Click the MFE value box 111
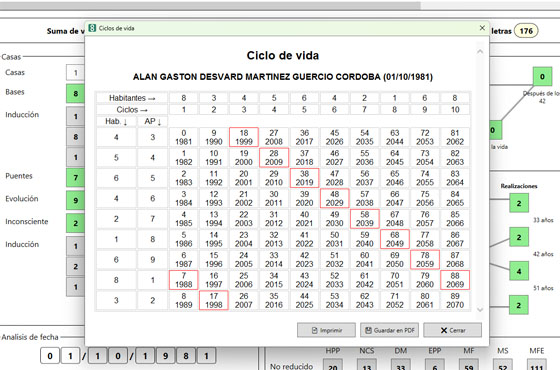 pos(537,365)
